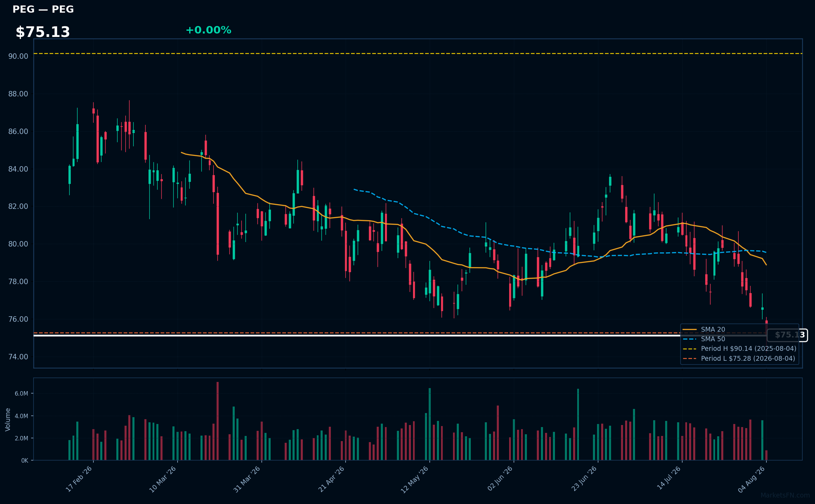The height and width of the screenshot is (504, 815).
Task: Click the 10 Mar '26 date label
Action: (x=163, y=479)
